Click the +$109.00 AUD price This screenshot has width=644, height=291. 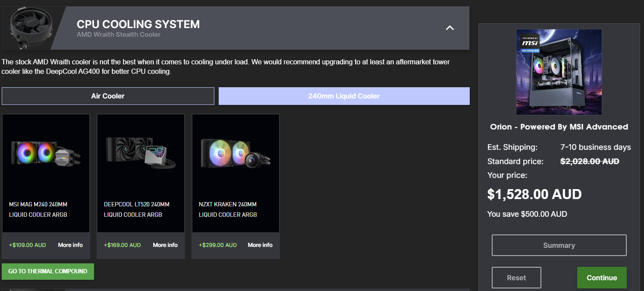click(28, 245)
